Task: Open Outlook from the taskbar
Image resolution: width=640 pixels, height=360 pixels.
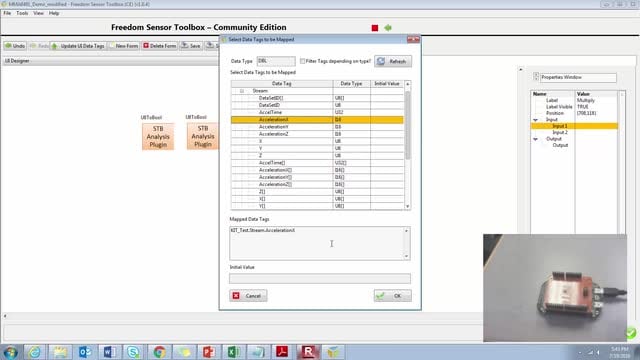Action: coord(84,352)
